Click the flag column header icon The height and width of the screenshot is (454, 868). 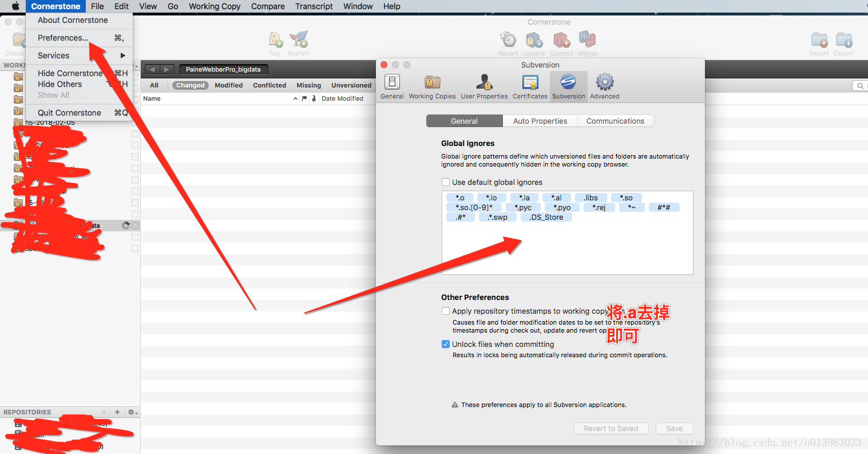(x=304, y=98)
